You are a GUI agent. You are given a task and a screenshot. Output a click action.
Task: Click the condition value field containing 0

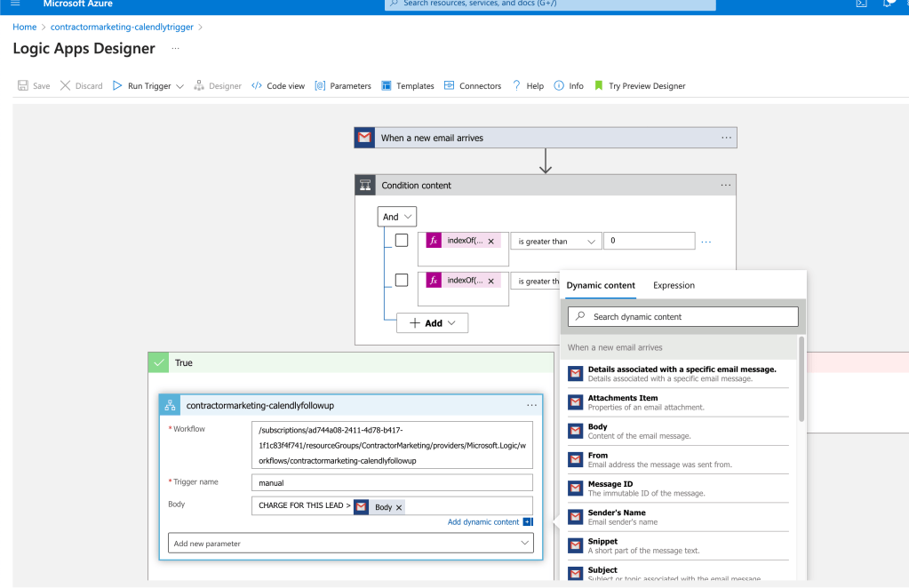click(650, 241)
